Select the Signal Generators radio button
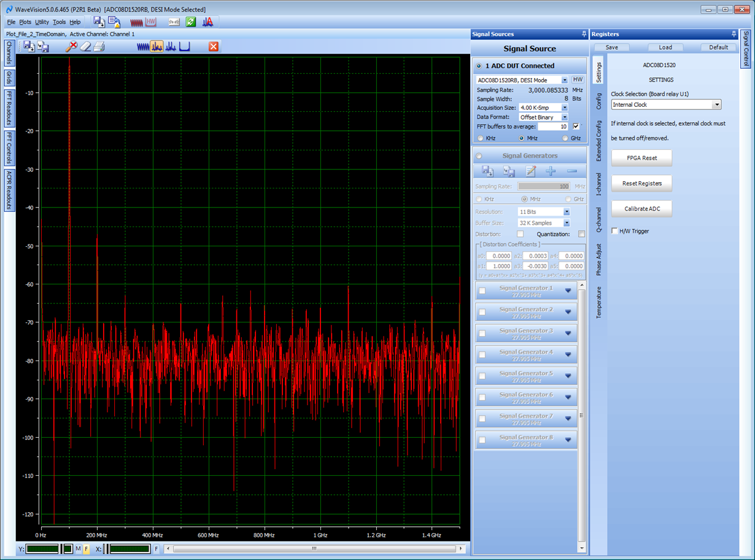 pyautogui.click(x=479, y=156)
